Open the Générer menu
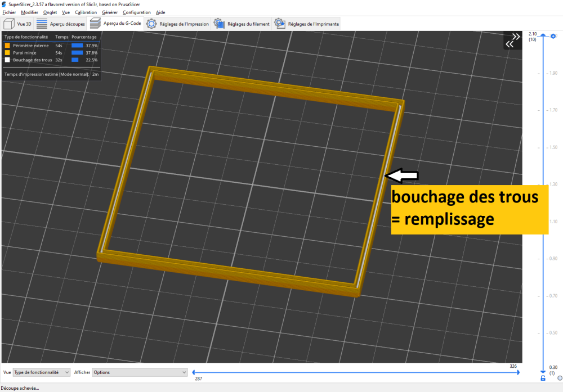Image resolution: width=563 pixels, height=392 pixels. click(x=110, y=12)
